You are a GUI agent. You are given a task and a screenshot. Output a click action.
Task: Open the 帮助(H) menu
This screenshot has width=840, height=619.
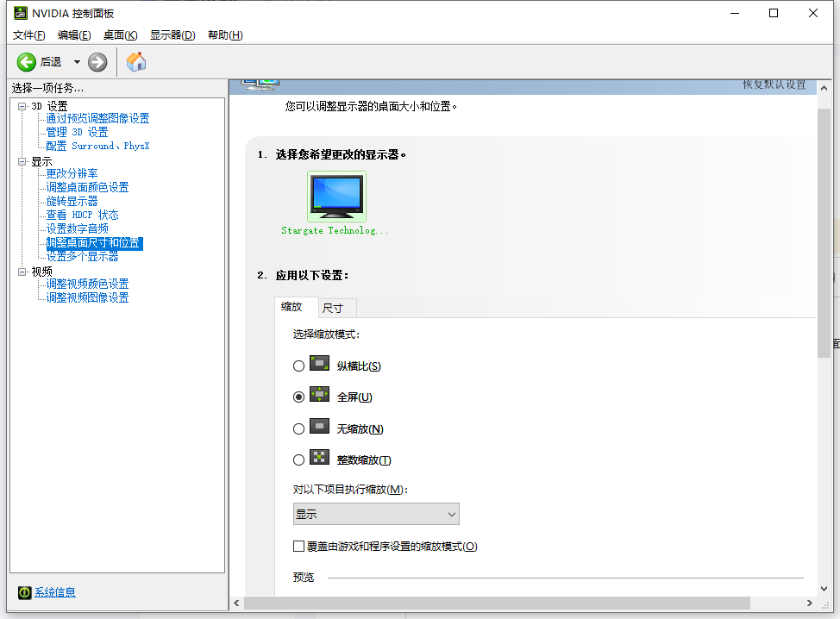click(x=226, y=35)
